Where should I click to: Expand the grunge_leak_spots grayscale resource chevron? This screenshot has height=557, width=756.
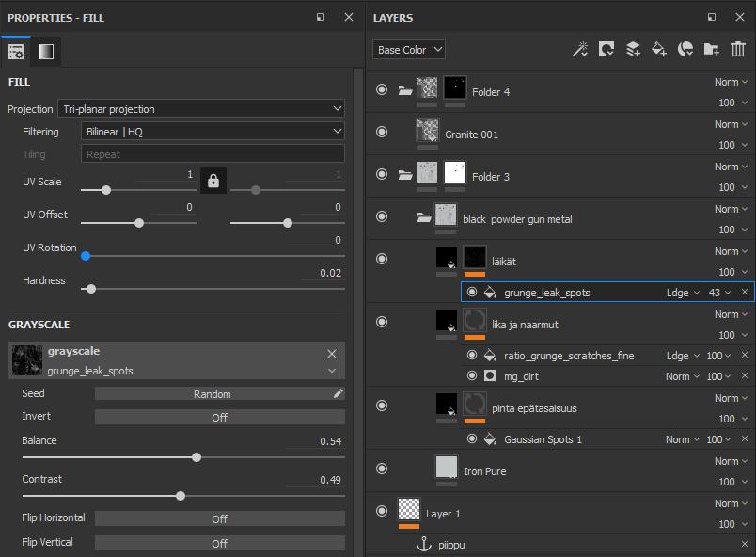point(332,371)
